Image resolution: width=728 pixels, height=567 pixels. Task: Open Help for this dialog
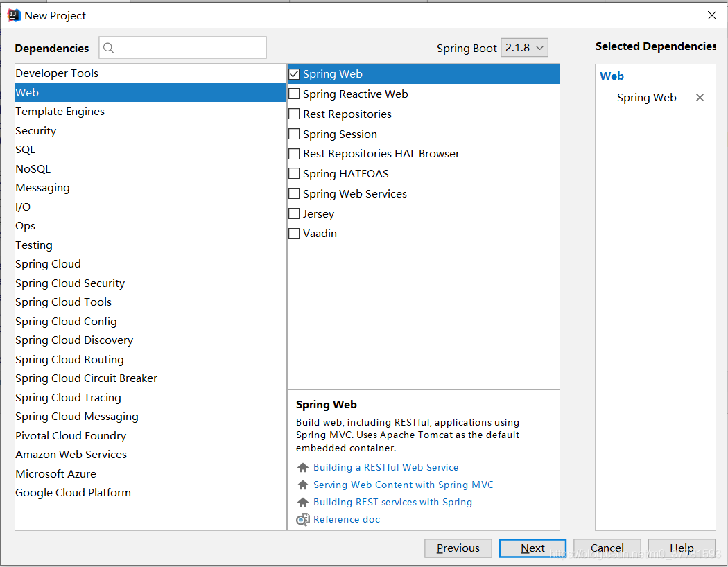pyautogui.click(x=682, y=548)
